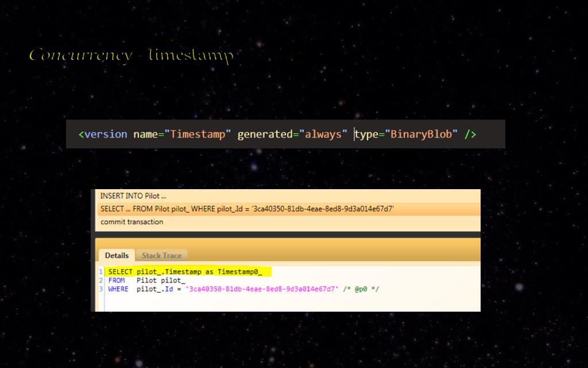Click the 'FROM Pilot pilot_' SQL line
Viewport: 588px width, 368px height.
point(146,281)
